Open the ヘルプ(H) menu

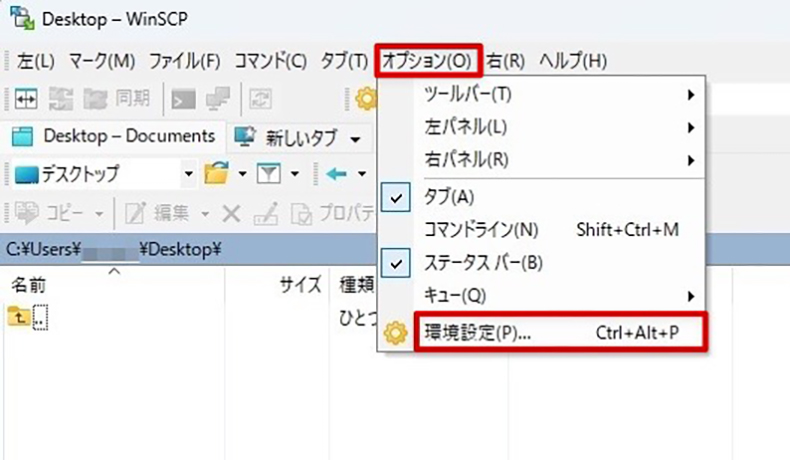(573, 61)
